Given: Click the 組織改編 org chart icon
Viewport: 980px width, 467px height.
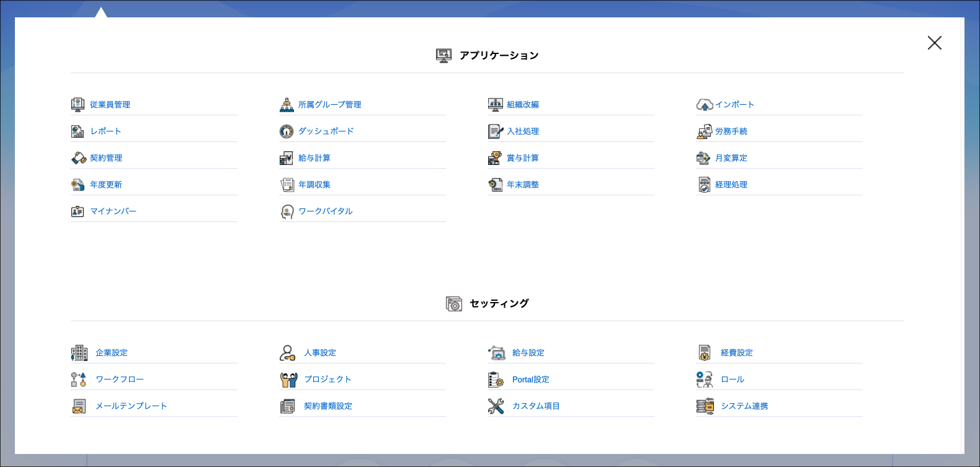Looking at the screenshot, I should [495, 105].
